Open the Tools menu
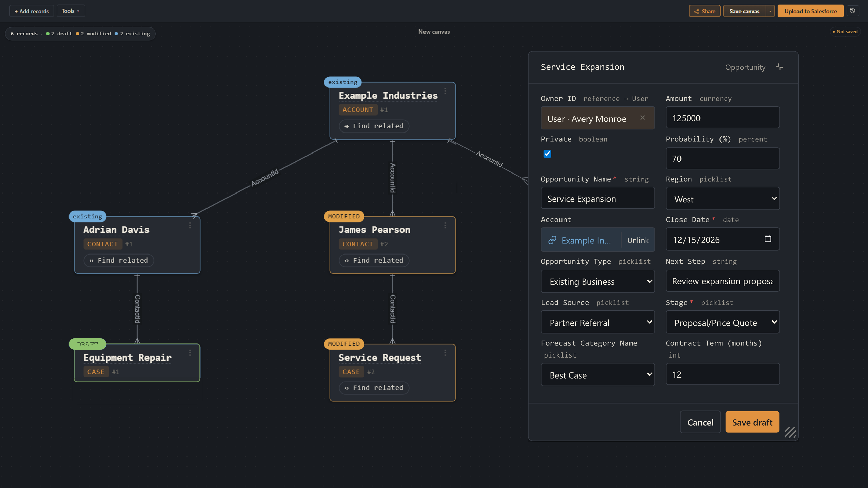This screenshot has height=488, width=868. [71, 11]
